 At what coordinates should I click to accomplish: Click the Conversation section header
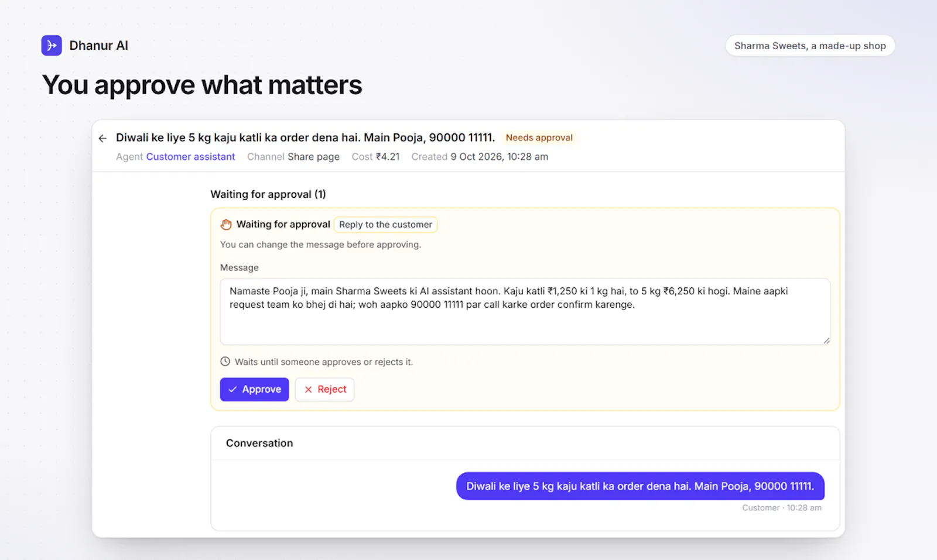click(259, 443)
